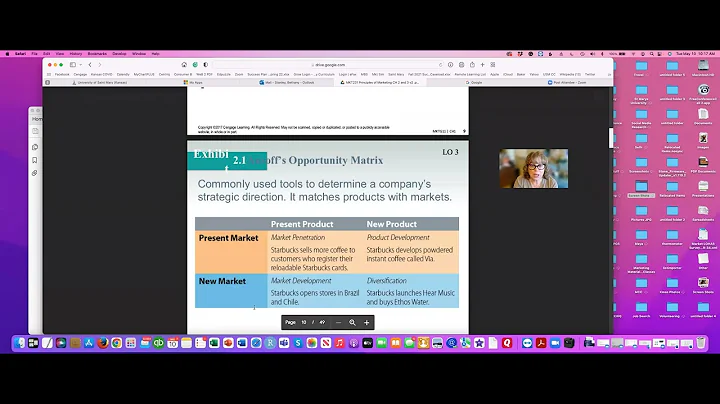Open the Facebook bookmark
720x404 pixels.
point(62,74)
